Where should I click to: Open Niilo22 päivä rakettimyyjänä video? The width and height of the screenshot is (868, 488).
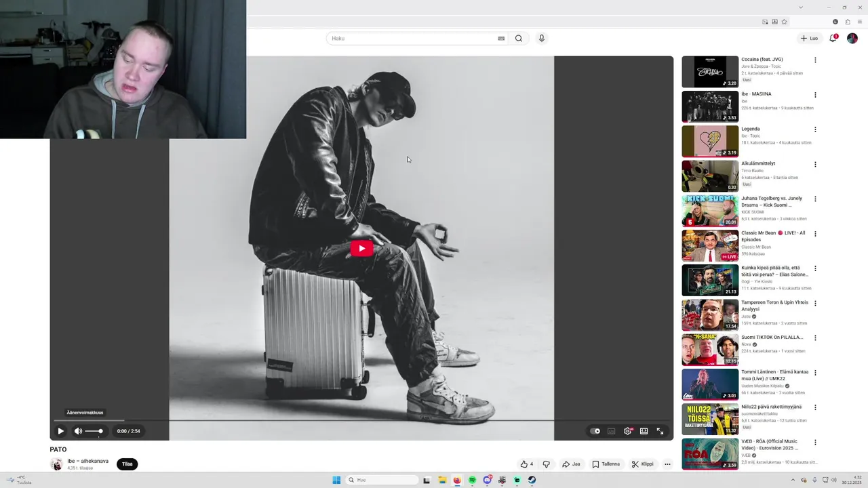click(x=710, y=420)
